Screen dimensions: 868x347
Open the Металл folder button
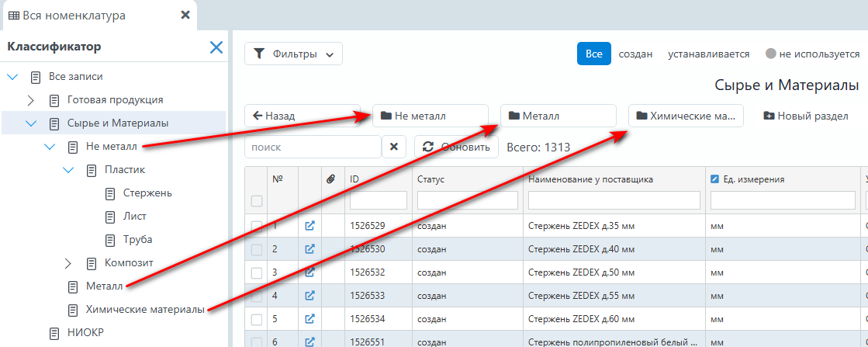(x=558, y=116)
